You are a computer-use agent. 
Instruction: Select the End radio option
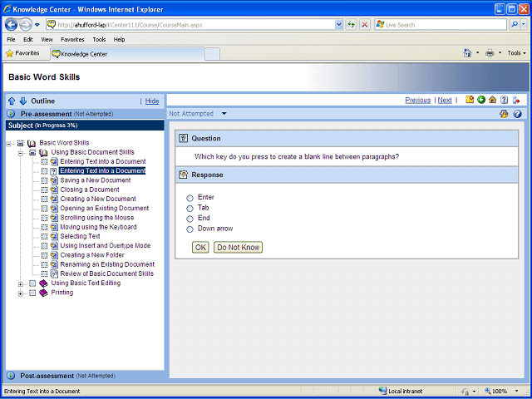tap(190, 219)
